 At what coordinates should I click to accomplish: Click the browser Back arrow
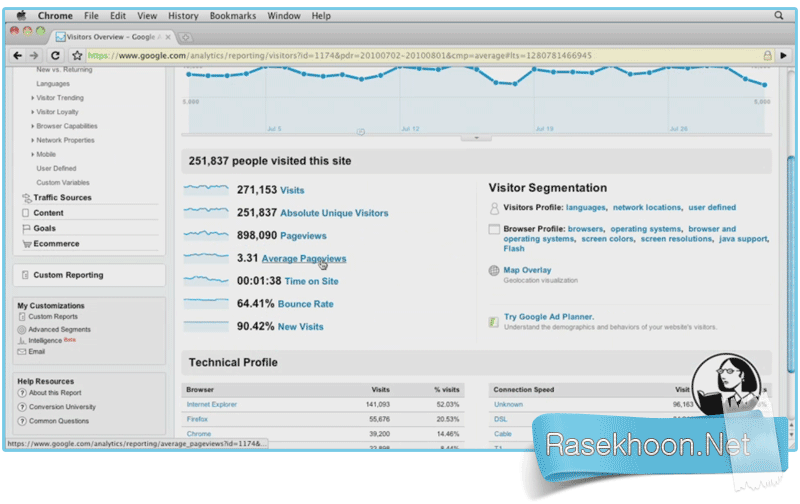point(17,55)
